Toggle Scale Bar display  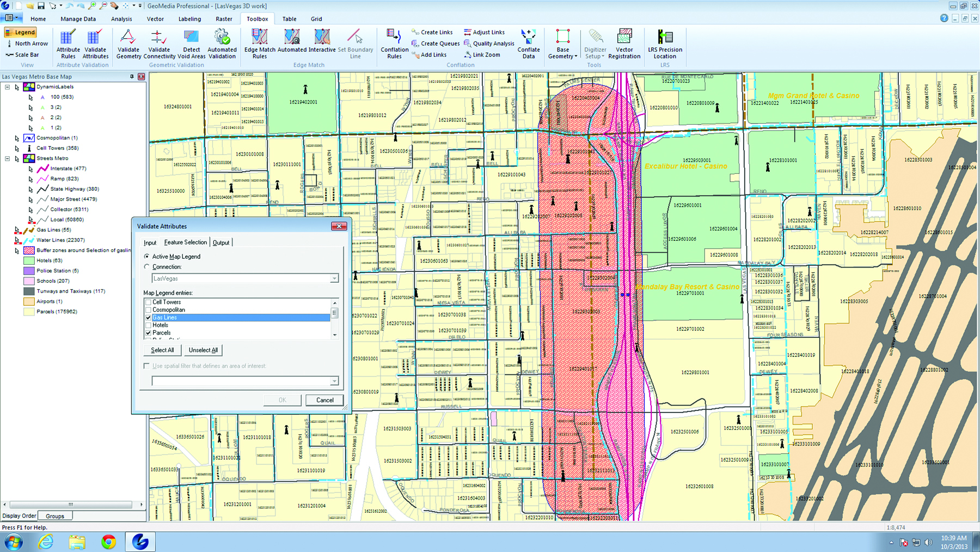(x=22, y=54)
